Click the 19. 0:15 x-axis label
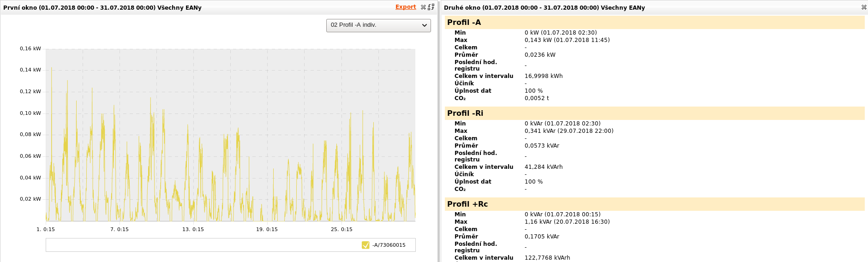The width and height of the screenshot is (868, 262). click(x=267, y=229)
